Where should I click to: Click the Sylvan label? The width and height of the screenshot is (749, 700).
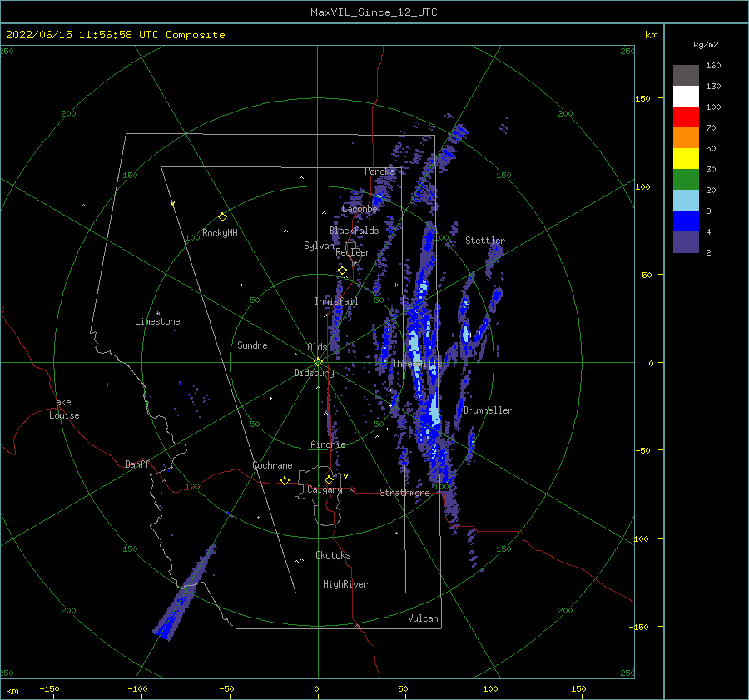pyautogui.click(x=319, y=246)
